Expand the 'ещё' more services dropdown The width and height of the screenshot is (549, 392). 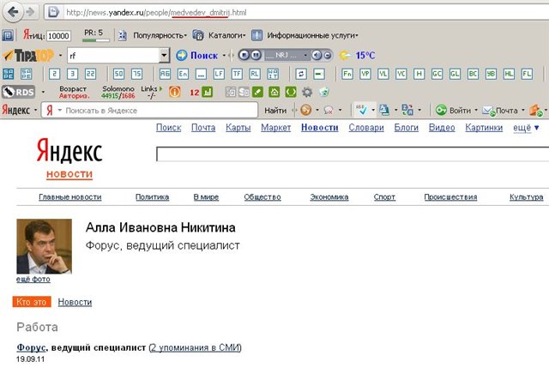tap(526, 128)
